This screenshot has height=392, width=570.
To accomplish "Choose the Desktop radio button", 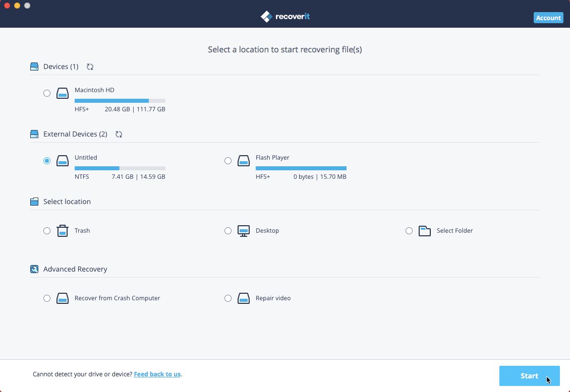I will 228,231.
